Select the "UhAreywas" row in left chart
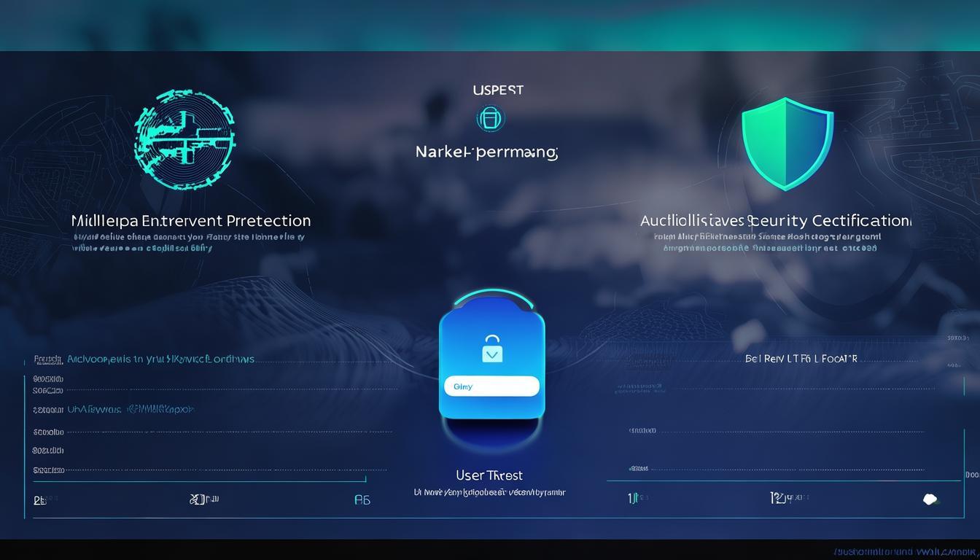This screenshot has height=560, width=980. (131, 410)
